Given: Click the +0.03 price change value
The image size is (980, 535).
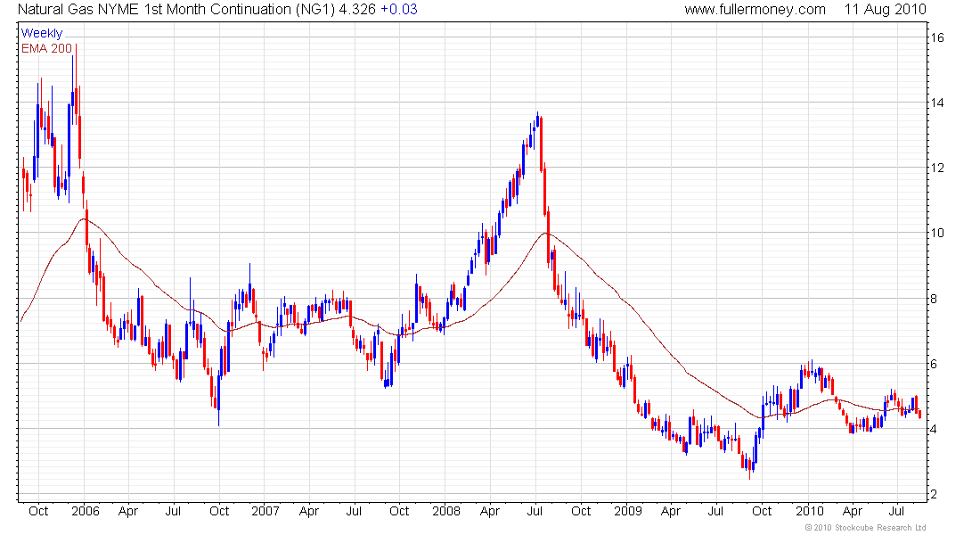Looking at the screenshot, I should pos(399,10).
